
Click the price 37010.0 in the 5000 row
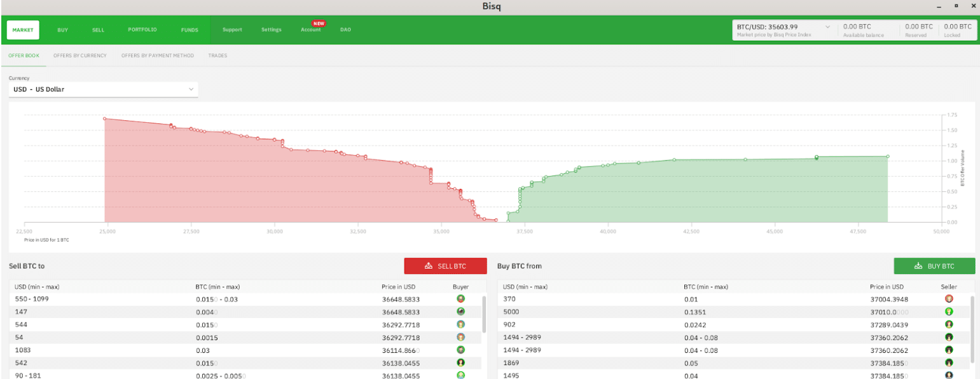click(889, 312)
